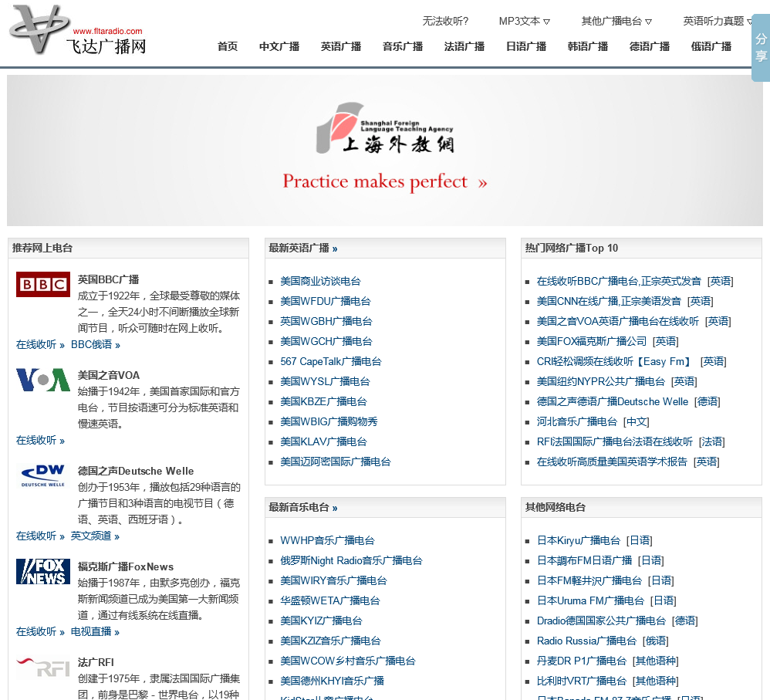Open 美国FOX福克斯广播公司
This screenshot has height=700, width=770.
point(592,342)
